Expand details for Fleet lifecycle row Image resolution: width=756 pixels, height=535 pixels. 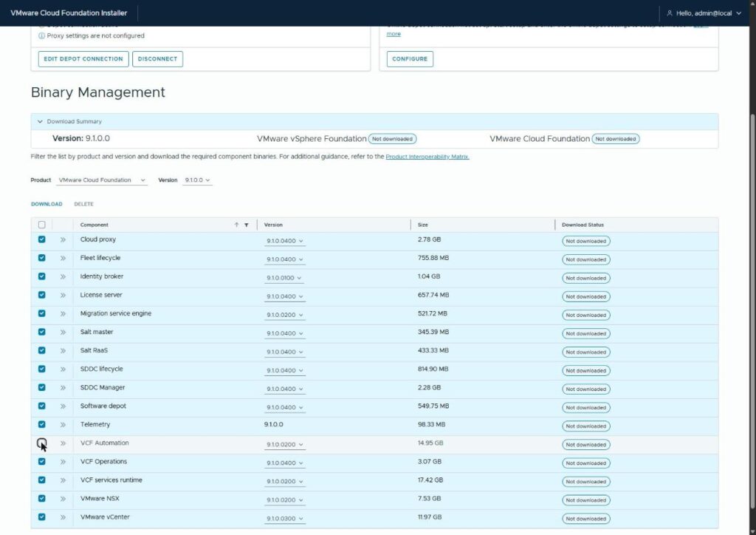click(63, 258)
